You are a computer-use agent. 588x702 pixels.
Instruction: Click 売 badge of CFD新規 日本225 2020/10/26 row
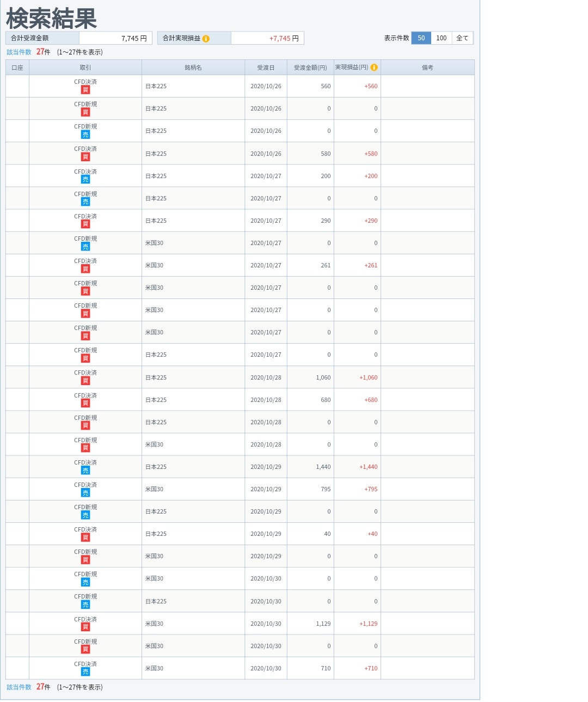point(85,135)
